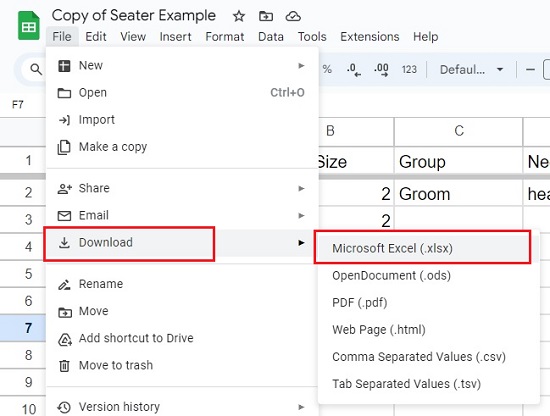
Task: Open the Extensions menu
Action: coord(370,36)
